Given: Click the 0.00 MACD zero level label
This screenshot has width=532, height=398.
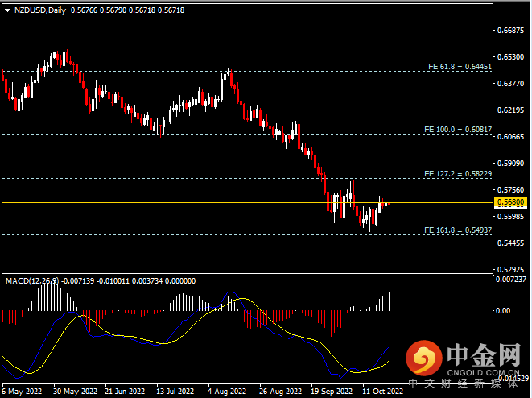Looking at the screenshot, I should click(x=503, y=311).
